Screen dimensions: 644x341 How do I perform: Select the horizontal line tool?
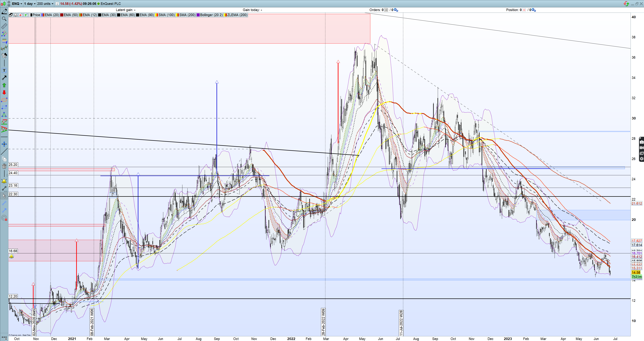[x=4, y=137]
